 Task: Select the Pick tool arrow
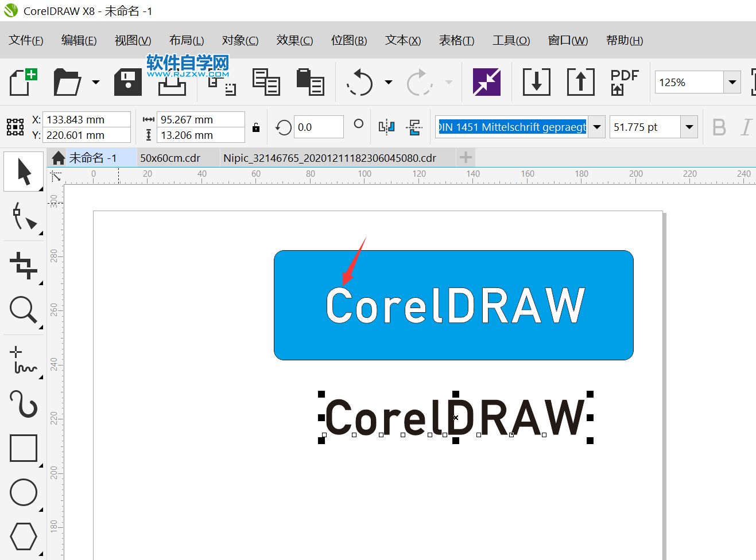tap(24, 172)
